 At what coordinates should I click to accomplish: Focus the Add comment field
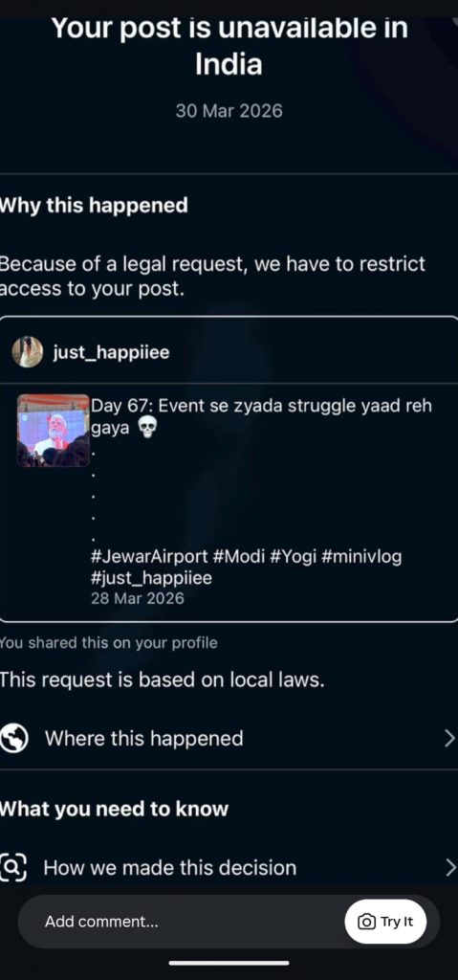pos(182,922)
